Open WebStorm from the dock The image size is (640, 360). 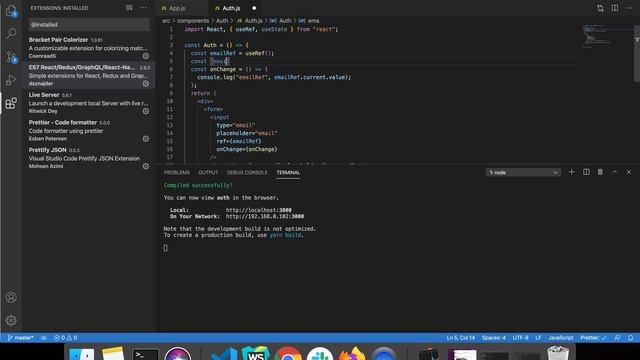[x=256, y=353]
